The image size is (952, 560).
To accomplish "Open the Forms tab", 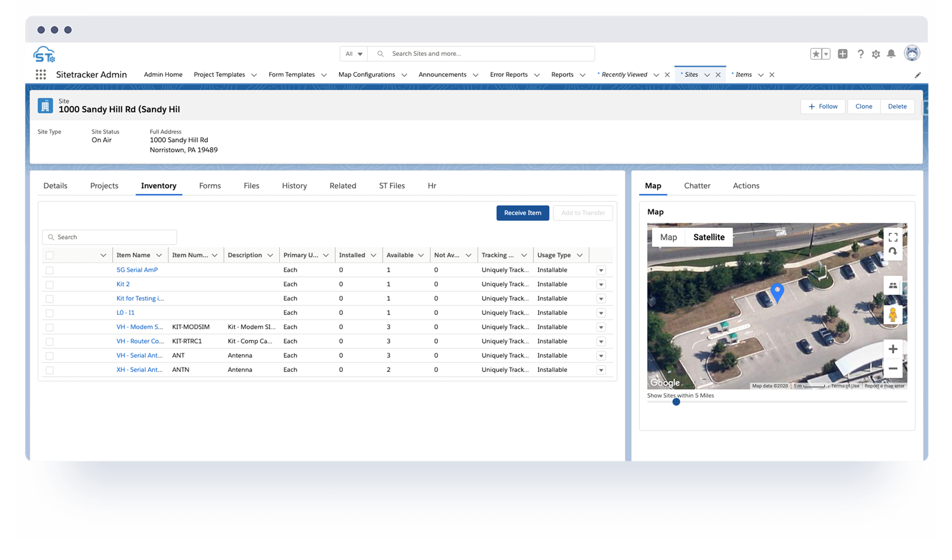I will pos(210,186).
